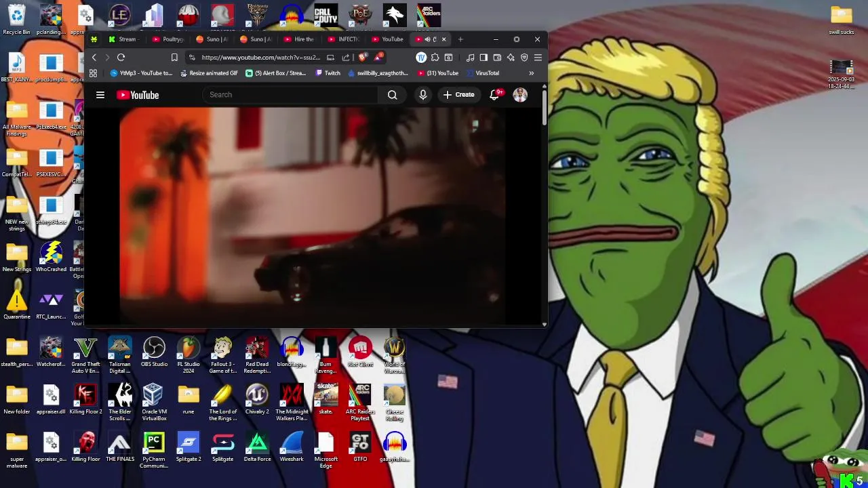Open the bookmarks bar apps grid icon
The width and height of the screenshot is (868, 488).
coord(93,73)
